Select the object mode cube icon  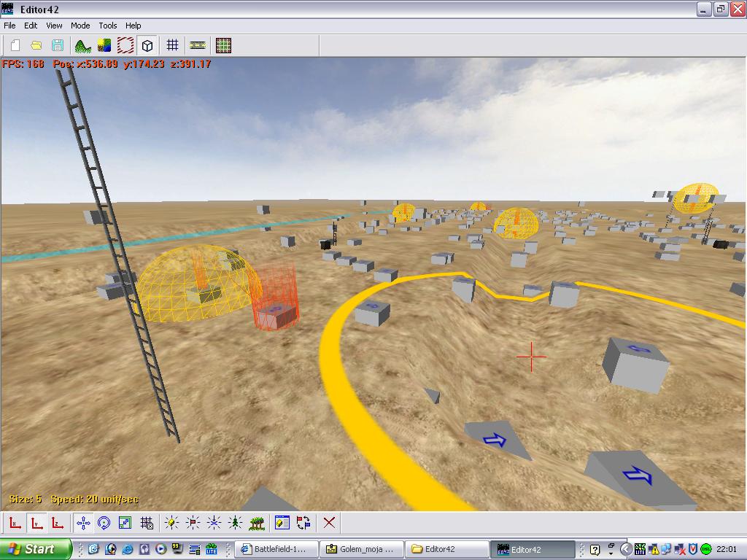147,45
